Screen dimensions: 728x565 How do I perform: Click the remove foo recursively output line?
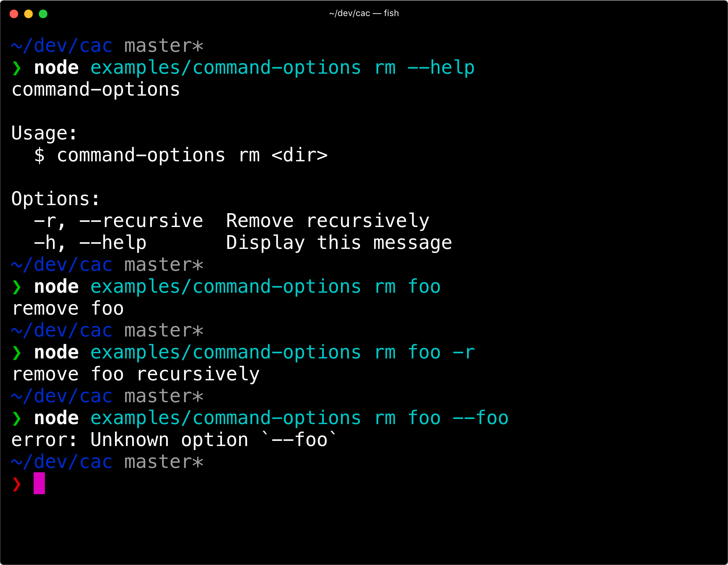(x=135, y=373)
